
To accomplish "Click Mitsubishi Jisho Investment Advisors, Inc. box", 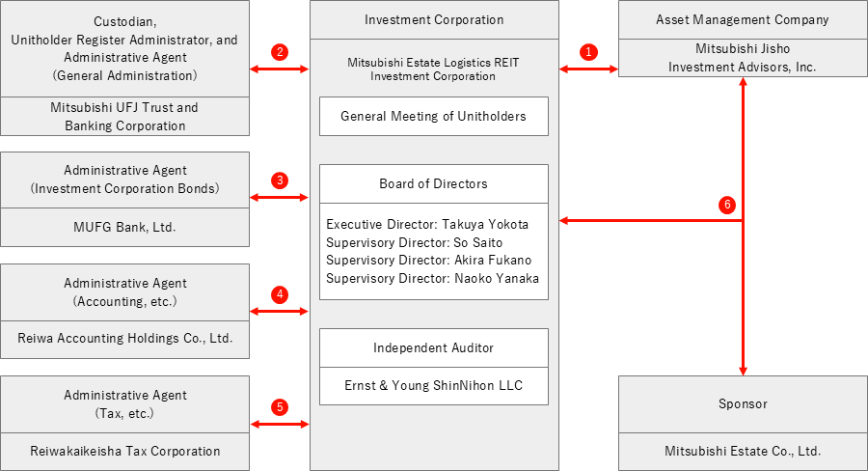I will click(x=742, y=58).
